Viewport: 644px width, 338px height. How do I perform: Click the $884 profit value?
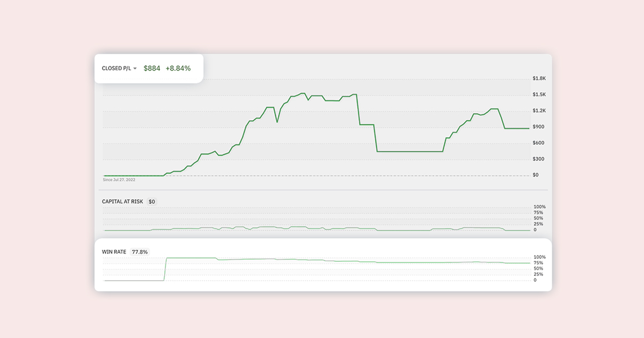[152, 68]
